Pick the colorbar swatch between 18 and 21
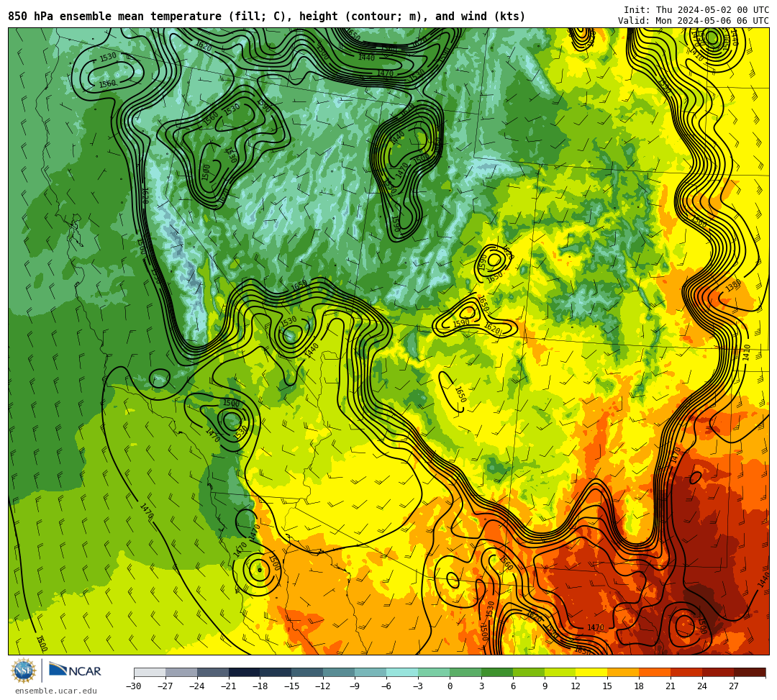 pyautogui.click(x=655, y=672)
